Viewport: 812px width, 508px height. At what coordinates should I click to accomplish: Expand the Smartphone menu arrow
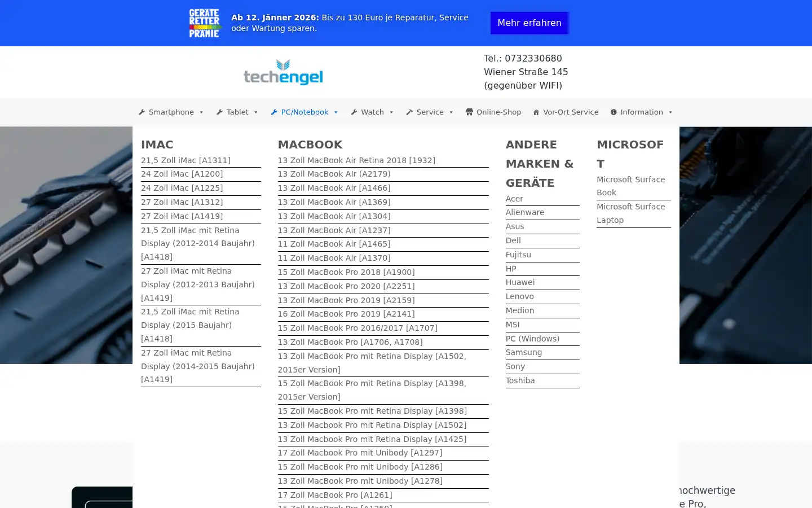(x=201, y=112)
